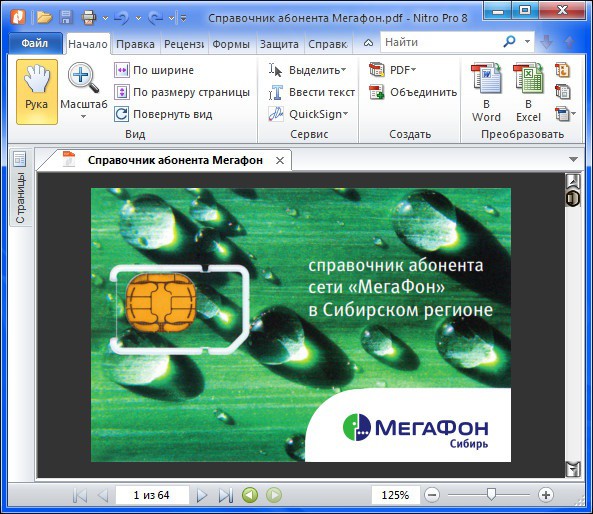Switch to Начало tab
Viewport: 593px width, 514px height.
click(x=88, y=44)
